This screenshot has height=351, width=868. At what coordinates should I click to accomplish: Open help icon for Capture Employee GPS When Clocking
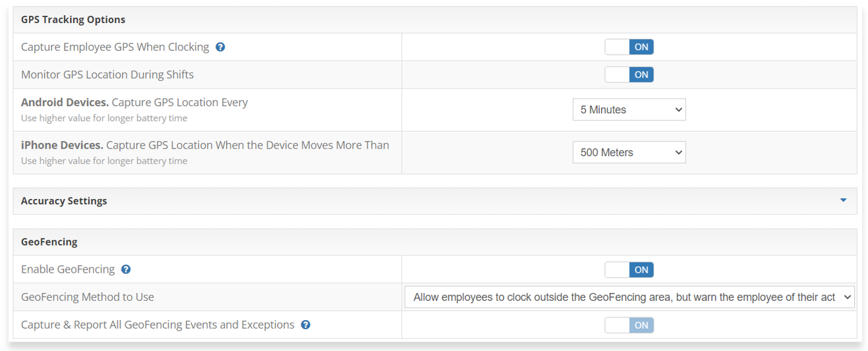pos(221,47)
